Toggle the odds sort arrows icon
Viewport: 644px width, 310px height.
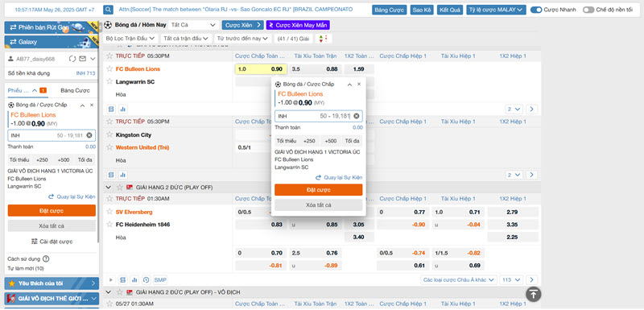point(324,39)
